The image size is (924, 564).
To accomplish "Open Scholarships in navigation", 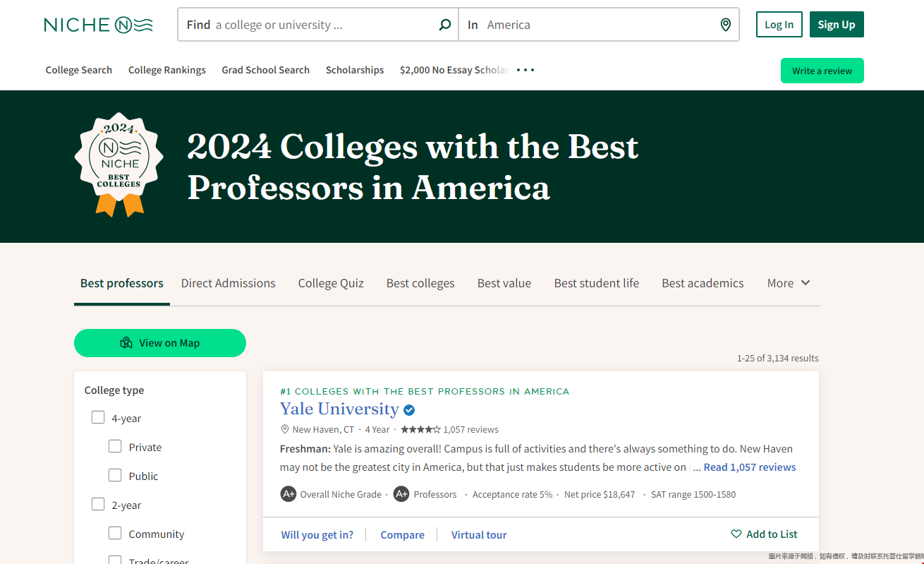I will pyautogui.click(x=355, y=70).
